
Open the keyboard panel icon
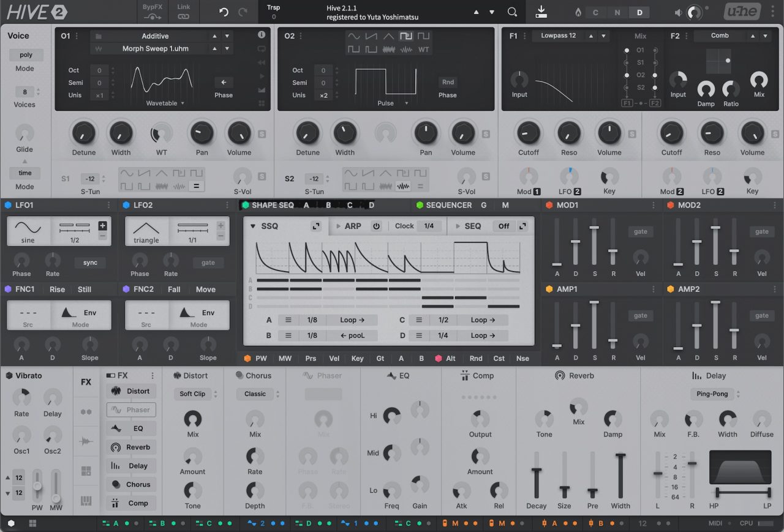(x=86, y=501)
